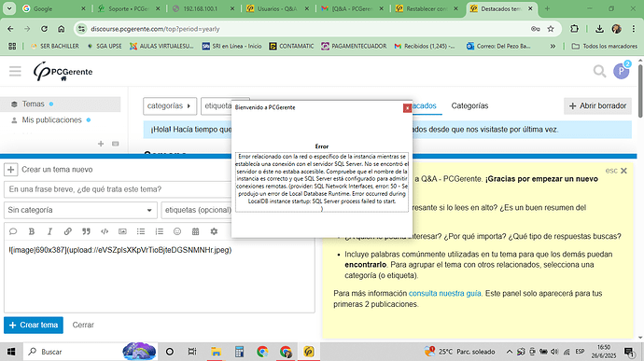The width and height of the screenshot is (644, 361).
Task: Expand the Sin categoría dropdown
Action: click(80, 210)
